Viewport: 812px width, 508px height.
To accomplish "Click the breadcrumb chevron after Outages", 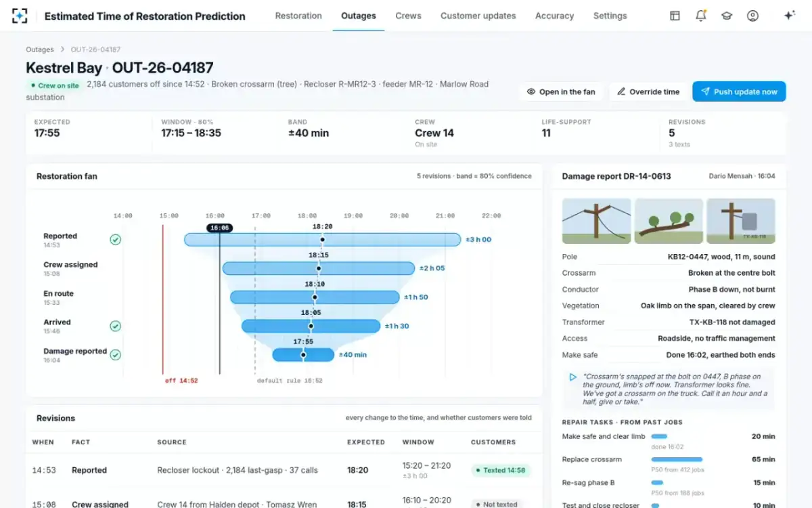I will tap(62, 49).
